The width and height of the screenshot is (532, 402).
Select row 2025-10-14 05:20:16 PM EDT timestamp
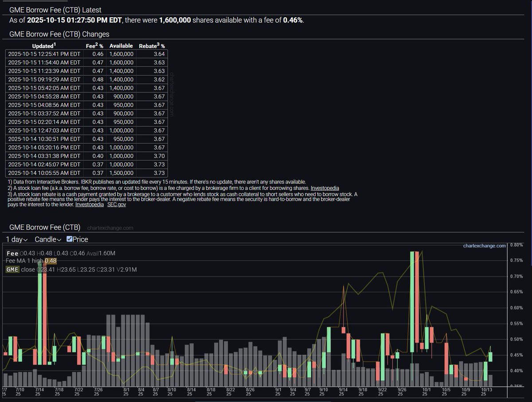(x=44, y=148)
